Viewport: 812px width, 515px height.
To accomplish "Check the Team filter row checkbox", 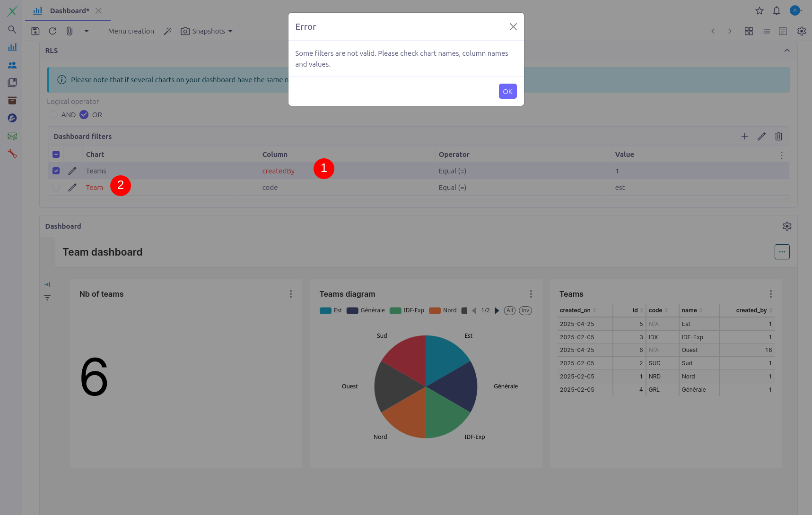I will point(56,188).
